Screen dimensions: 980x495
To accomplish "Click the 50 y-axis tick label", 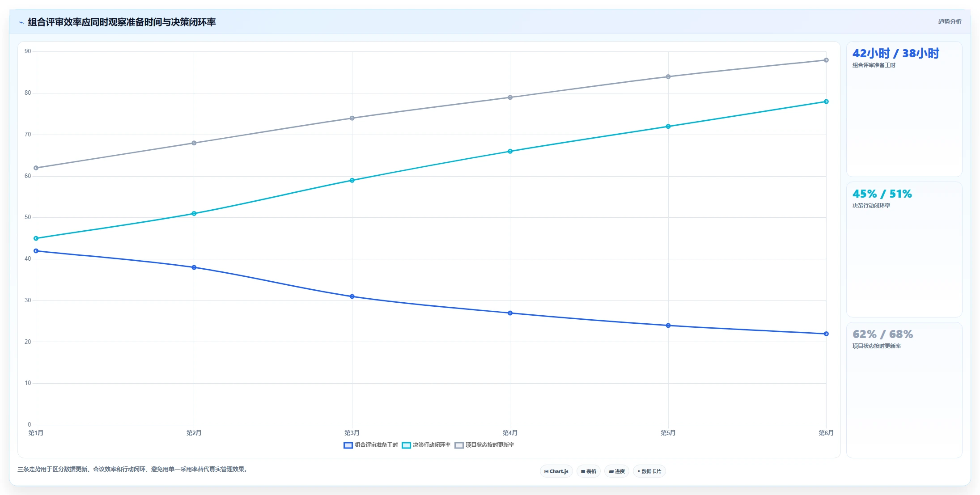I will pos(28,217).
